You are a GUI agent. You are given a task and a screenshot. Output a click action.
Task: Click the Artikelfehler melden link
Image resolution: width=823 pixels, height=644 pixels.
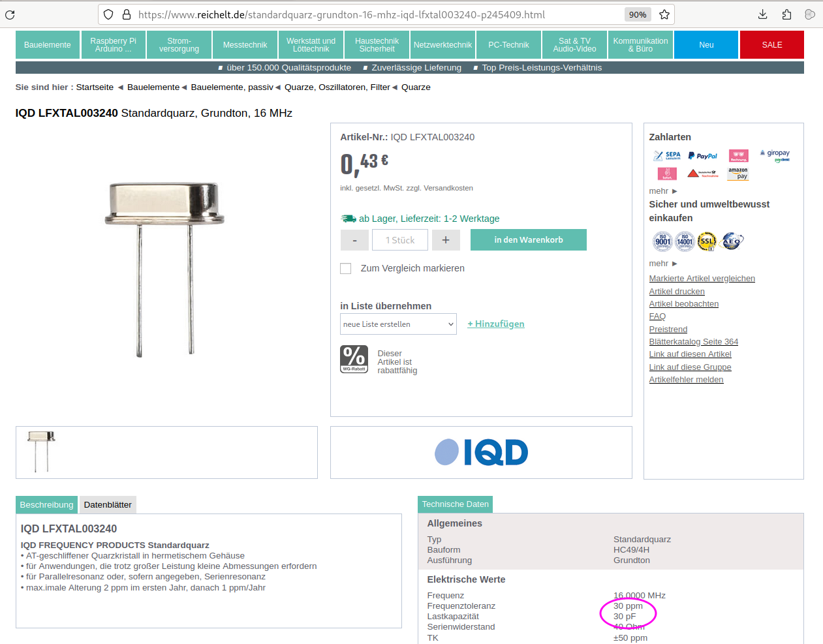click(686, 380)
